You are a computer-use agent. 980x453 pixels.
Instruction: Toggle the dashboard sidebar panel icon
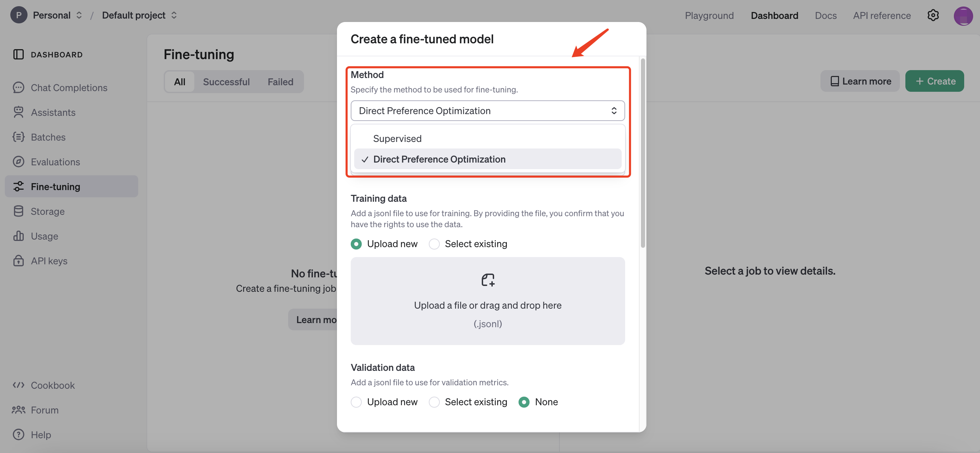[x=18, y=54]
